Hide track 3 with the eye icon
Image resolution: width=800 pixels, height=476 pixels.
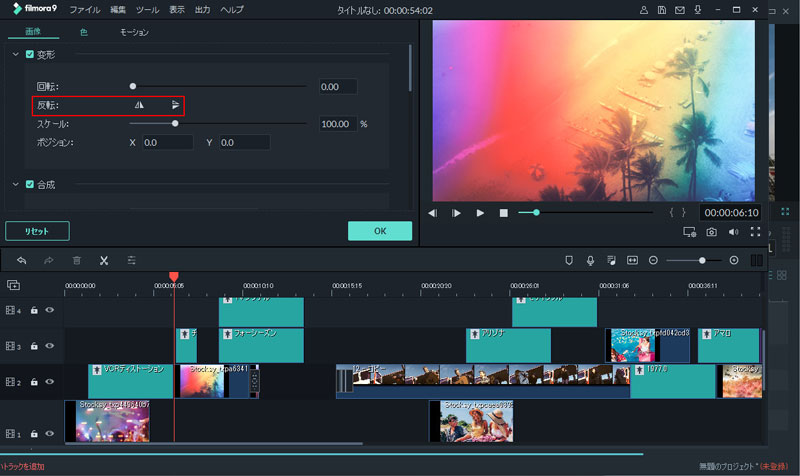[49, 345]
